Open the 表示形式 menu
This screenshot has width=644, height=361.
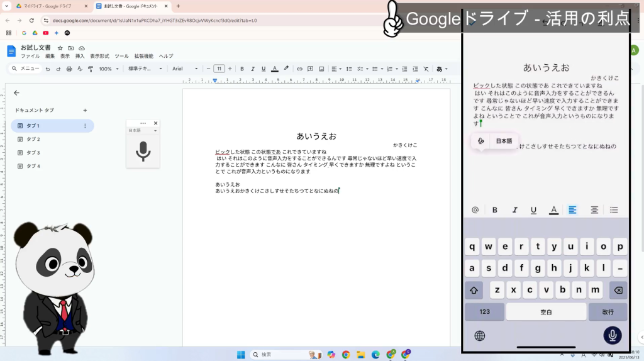pyautogui.click(x=99, y=56)
